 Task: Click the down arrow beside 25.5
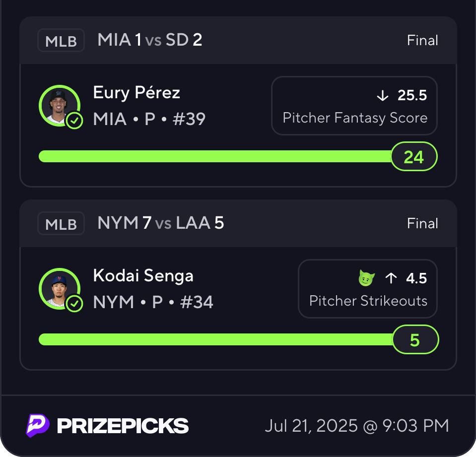point(382,96)
